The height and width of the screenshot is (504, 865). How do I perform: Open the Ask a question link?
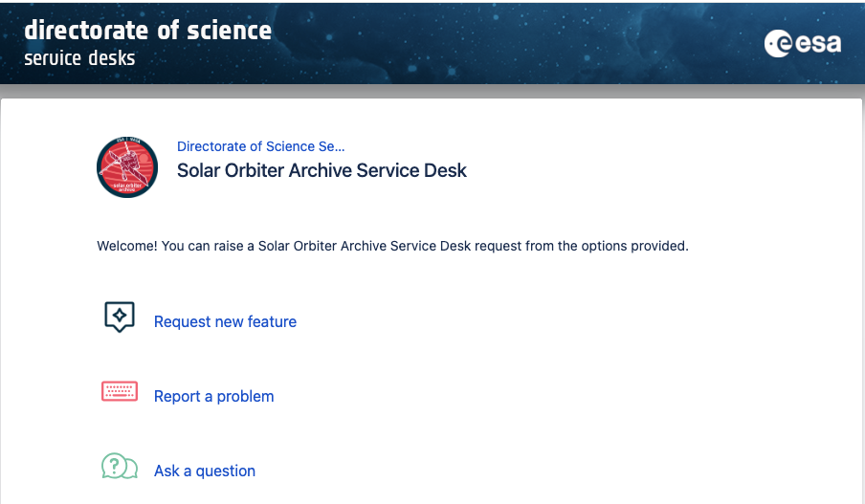[x=204, y=471]
